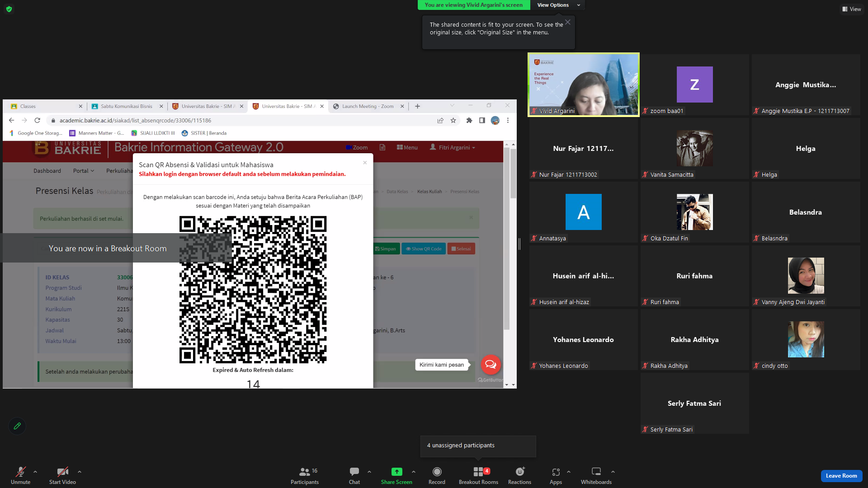This screenshot has height=488, width=868.
Task: Go to Dashboard in the navigation bar
Action: coord(47,171)
